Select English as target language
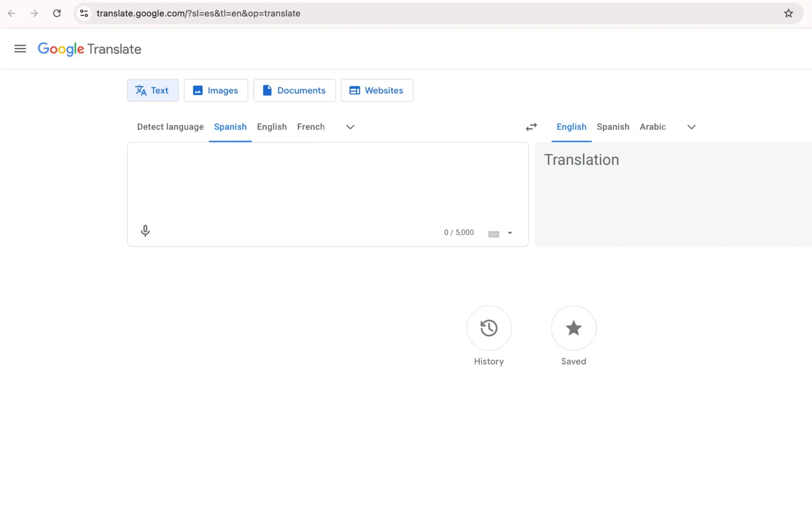This screenshot has width=812, height=518. (x=571, y=127)
